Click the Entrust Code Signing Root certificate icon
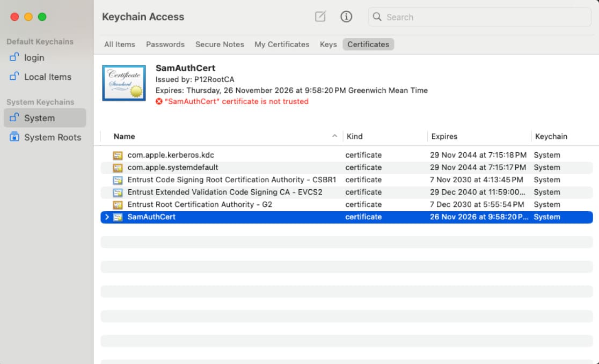The image size is (599, 364). pos(118,180)
